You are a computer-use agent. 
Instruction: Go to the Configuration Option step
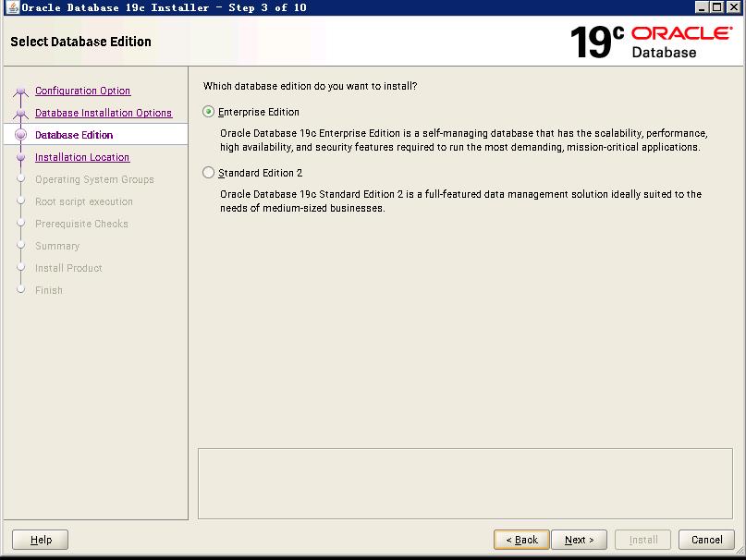point(83,91)
